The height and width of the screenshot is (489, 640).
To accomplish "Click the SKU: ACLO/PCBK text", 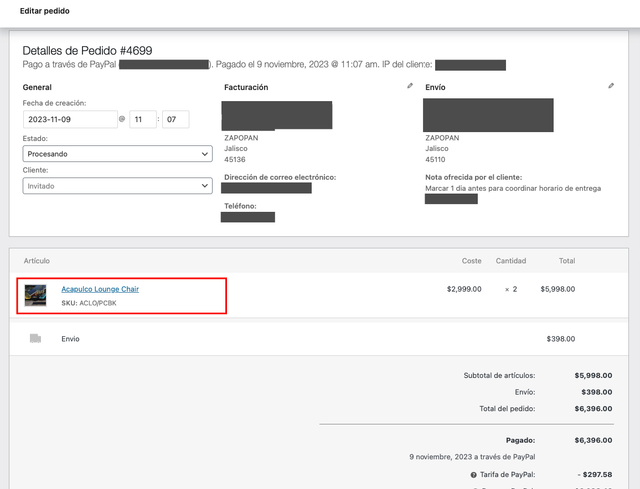I will [89, 303].
